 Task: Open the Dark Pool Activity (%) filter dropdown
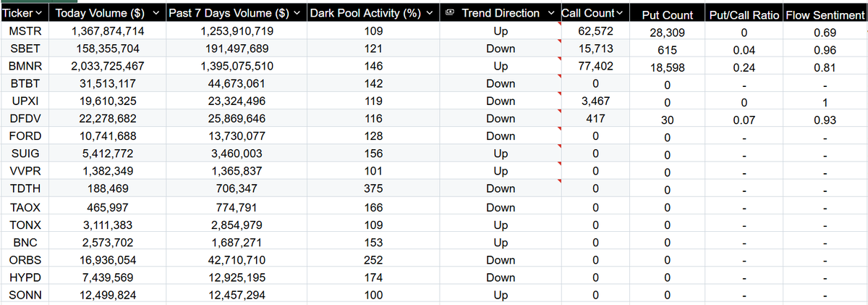[x=430, y=13]
